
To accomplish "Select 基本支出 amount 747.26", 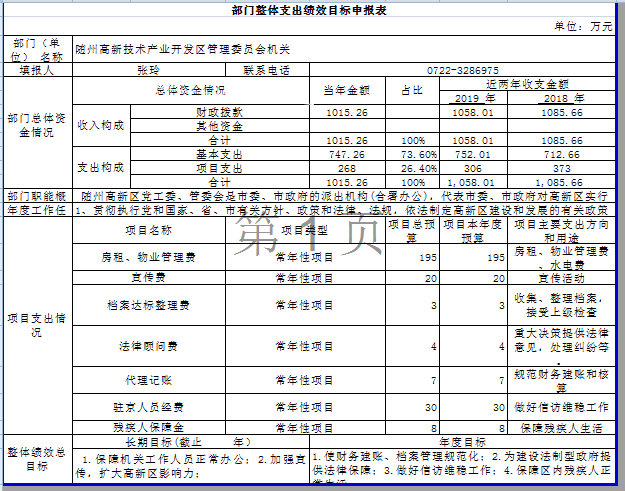I will 347,153.
